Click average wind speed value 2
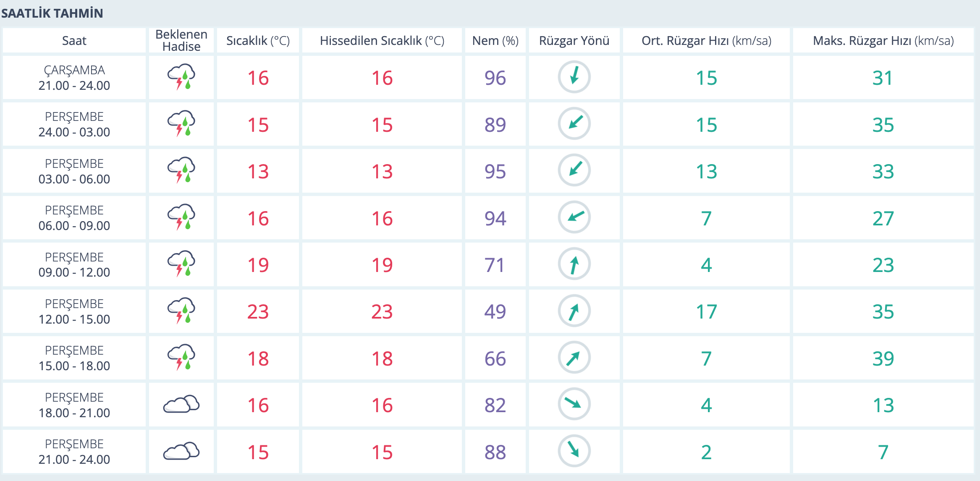 706,452
